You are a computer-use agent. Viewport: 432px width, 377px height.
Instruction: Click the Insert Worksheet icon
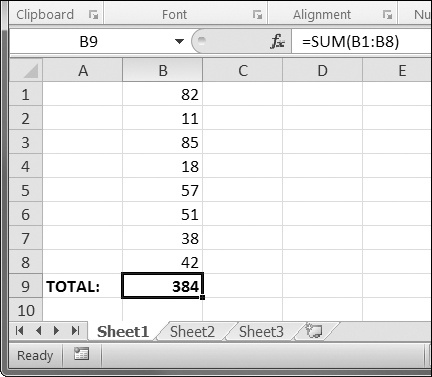click(314, 331)
